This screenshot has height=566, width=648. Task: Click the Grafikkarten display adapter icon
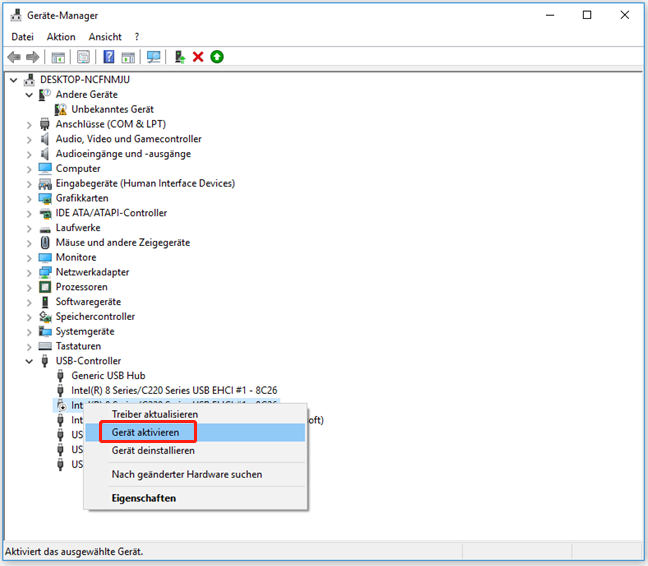pos(45,198)
